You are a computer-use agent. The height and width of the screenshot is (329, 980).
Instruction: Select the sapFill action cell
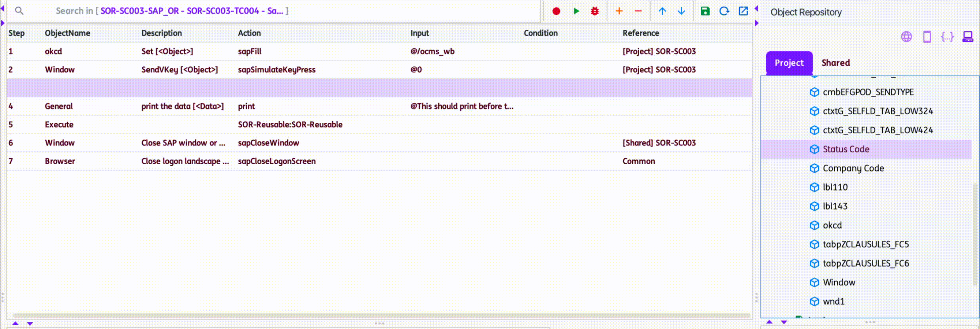point(250,51)
